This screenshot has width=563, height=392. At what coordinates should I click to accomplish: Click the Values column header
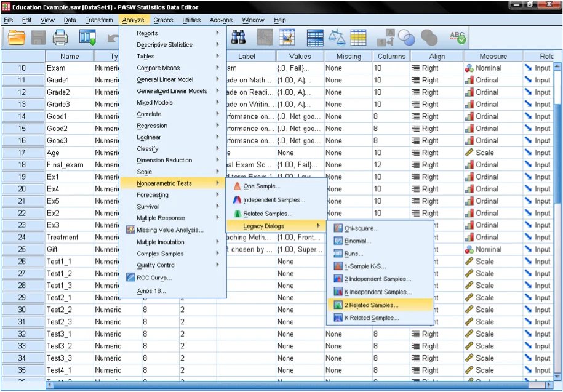click(x=300, y=57)
